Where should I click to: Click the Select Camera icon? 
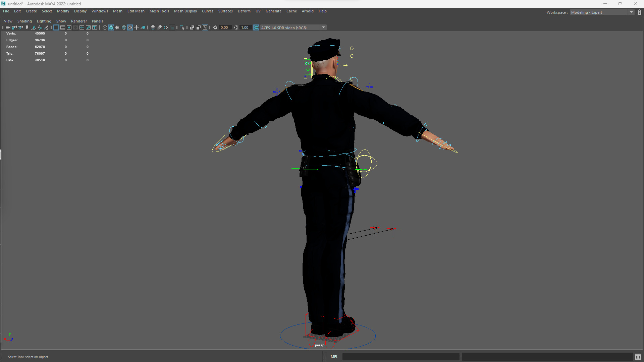click(8, 27)
